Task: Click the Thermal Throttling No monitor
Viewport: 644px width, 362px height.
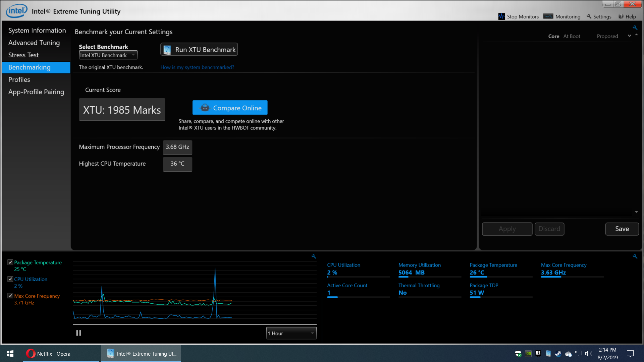Action: [x=430, y=290]
